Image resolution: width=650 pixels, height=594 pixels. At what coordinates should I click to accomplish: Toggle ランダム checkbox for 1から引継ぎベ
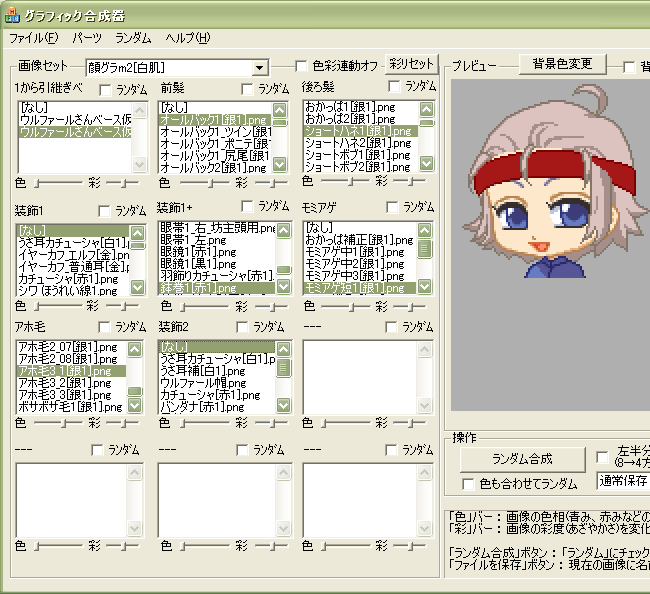[106, 90]
